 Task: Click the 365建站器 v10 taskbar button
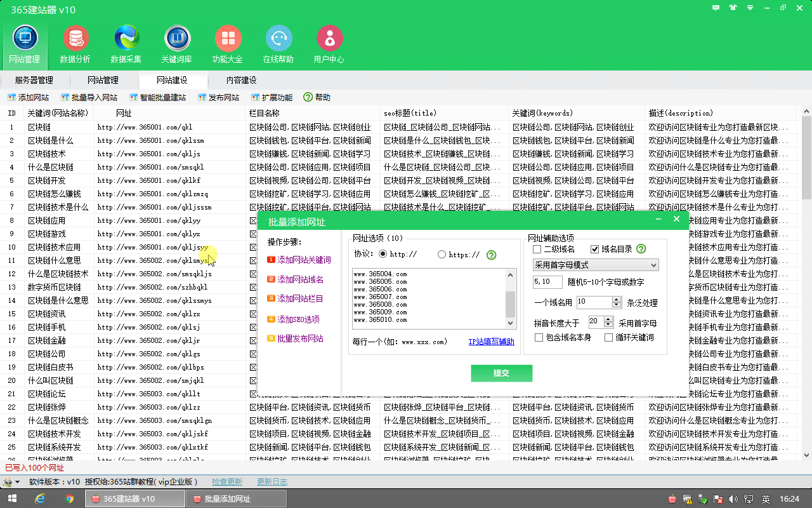coord(134,498)
